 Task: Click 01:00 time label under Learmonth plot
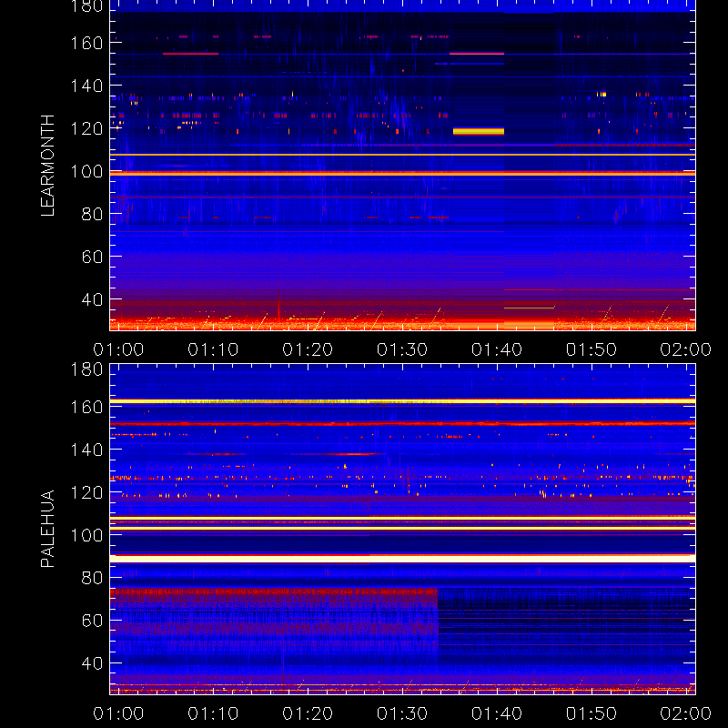click(118, 349)
